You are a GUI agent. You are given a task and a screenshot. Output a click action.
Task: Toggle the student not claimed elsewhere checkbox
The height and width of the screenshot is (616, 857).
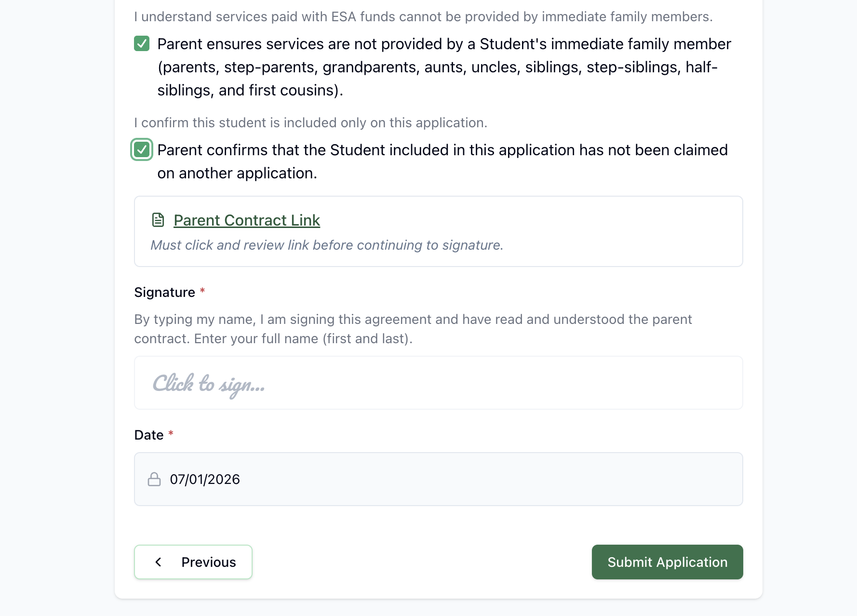pyautogui.click(x=142, y=149)
